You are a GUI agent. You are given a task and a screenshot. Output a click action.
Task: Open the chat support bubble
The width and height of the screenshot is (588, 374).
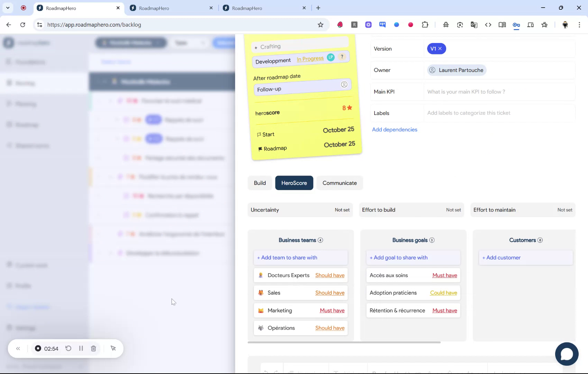point(567,354)
